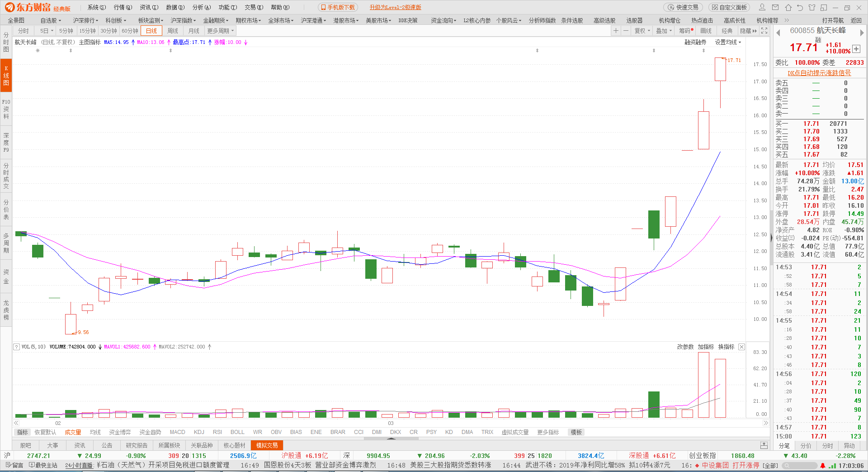Screen dimensions: 868x472
Task: Go to next stock arrow
Action: [862, 33]
